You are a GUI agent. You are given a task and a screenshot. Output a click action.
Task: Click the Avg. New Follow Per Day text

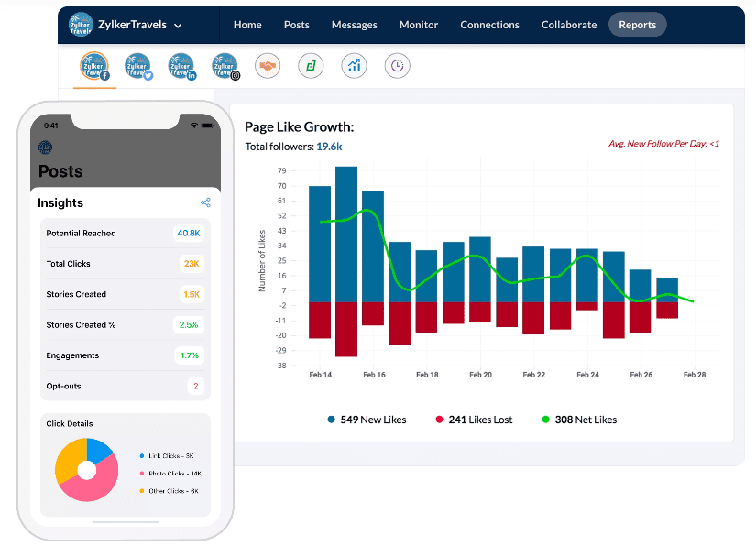(x=663, y=144)
